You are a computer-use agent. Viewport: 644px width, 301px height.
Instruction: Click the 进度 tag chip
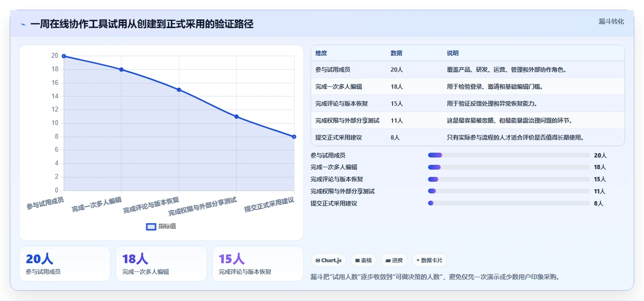(394, 260)
